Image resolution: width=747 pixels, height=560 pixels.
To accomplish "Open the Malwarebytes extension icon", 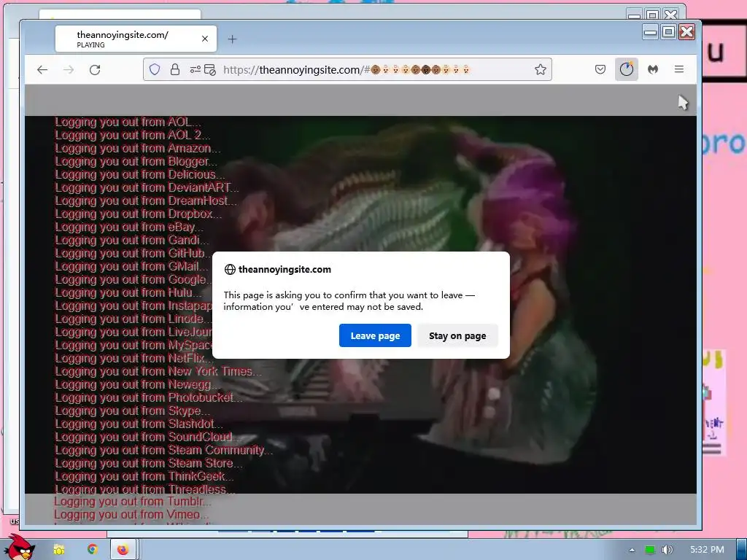I will point(653,69).
